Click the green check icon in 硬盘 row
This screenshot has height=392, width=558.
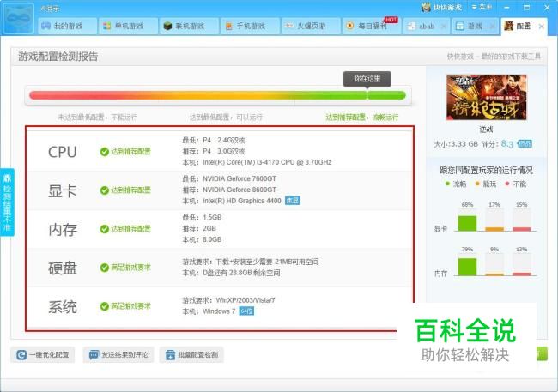[104, 268]
